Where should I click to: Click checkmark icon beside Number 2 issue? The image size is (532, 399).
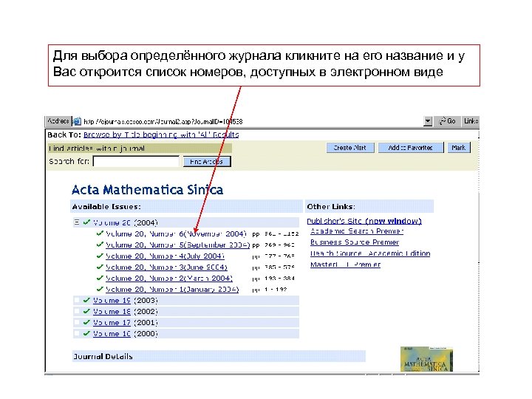coord(100,278)
